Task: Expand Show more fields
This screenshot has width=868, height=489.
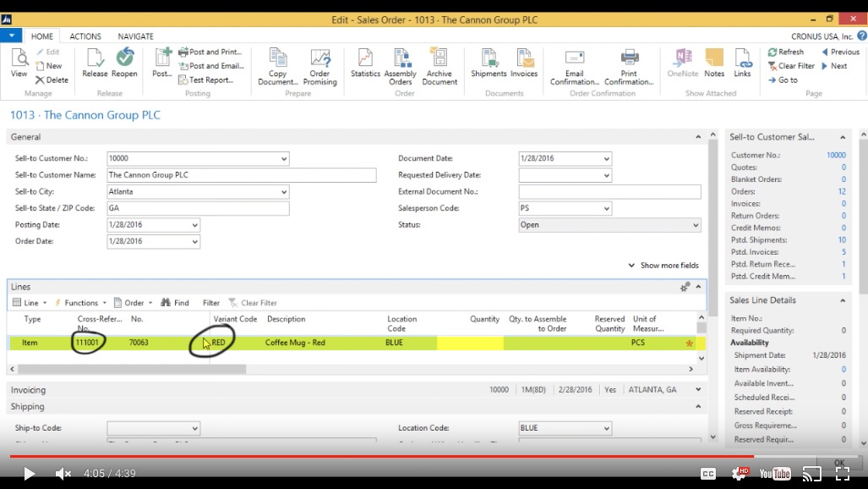Action: (x=663, y=266)
